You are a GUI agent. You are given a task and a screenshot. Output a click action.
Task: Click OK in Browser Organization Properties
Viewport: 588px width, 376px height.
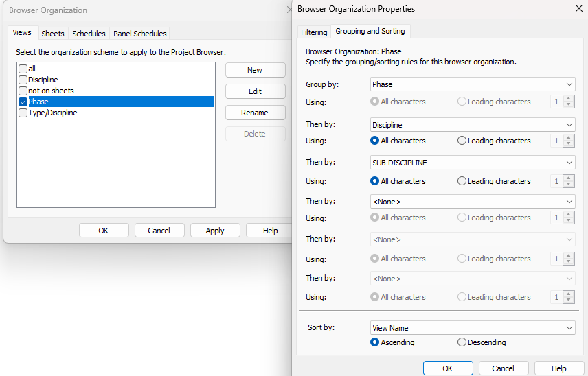448,368
